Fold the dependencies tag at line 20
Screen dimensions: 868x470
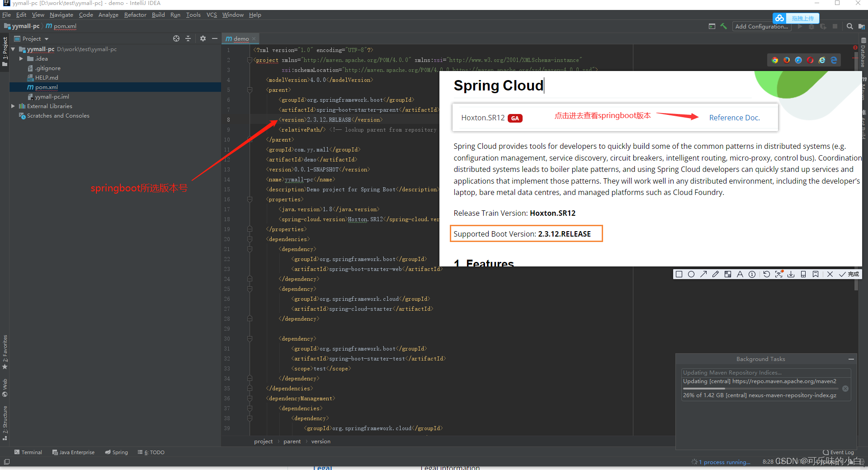[250, 239]
